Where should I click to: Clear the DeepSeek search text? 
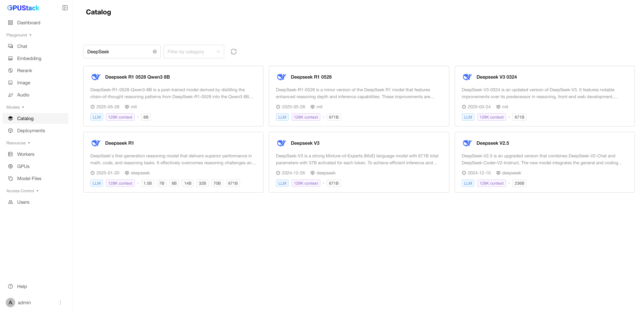155,51
